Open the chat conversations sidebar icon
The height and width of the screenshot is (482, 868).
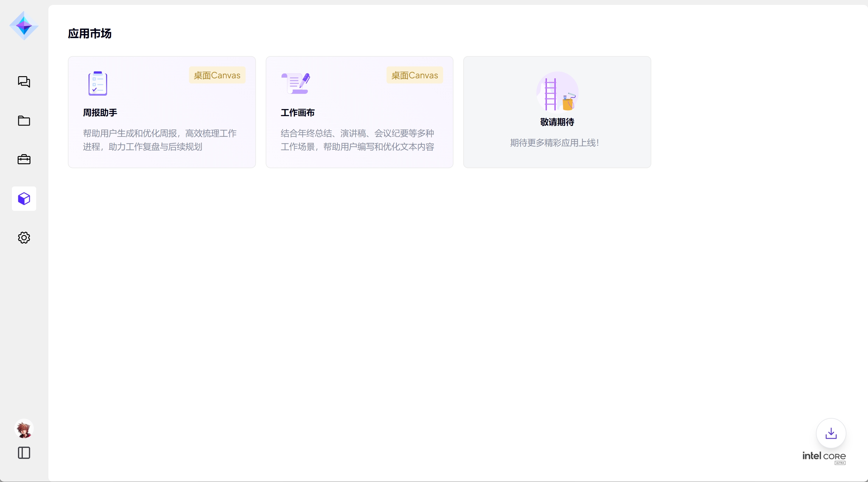click(x=24, y=82)
